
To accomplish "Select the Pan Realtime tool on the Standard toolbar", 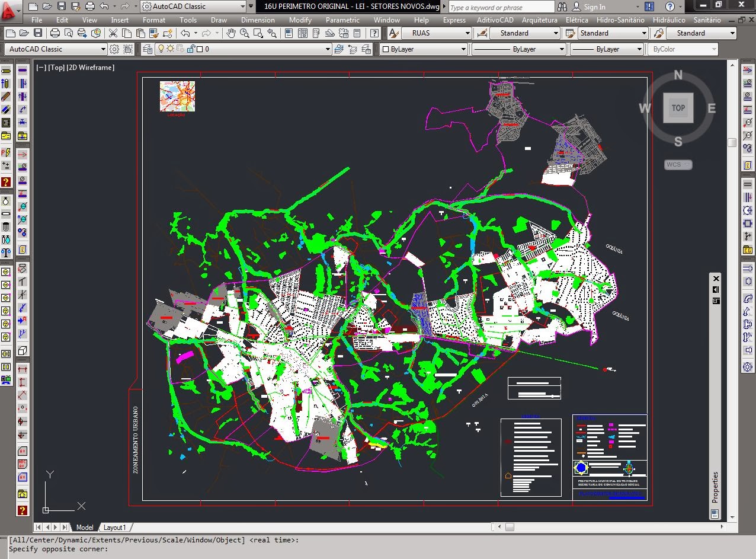I will 230,34.
